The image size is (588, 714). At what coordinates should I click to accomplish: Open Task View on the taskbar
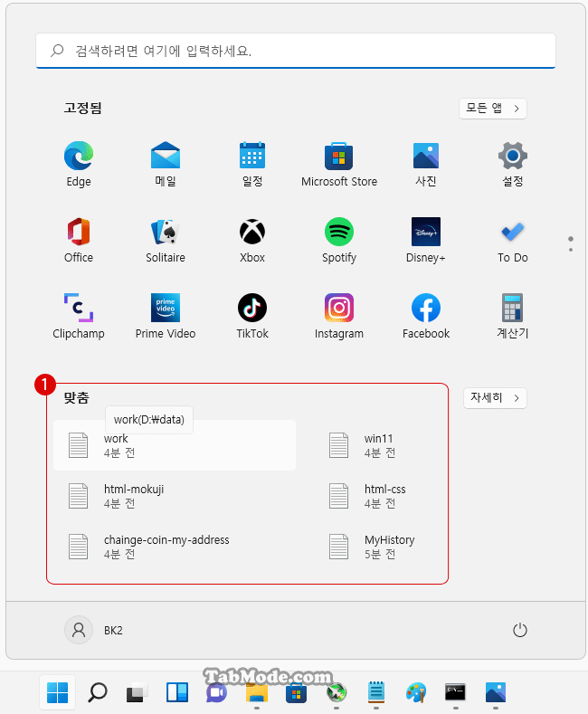[x=137, y=692]
